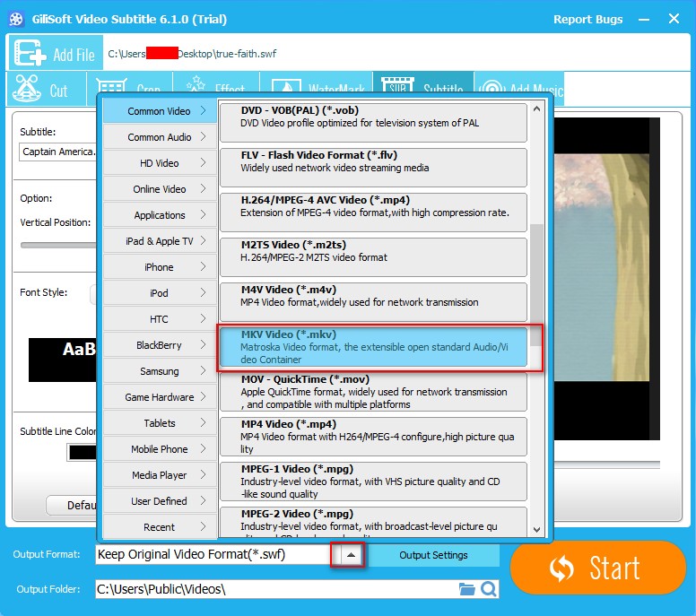Select the Samsung category
This screenshot has height=616, width=696.
click(x=160, y=371)
